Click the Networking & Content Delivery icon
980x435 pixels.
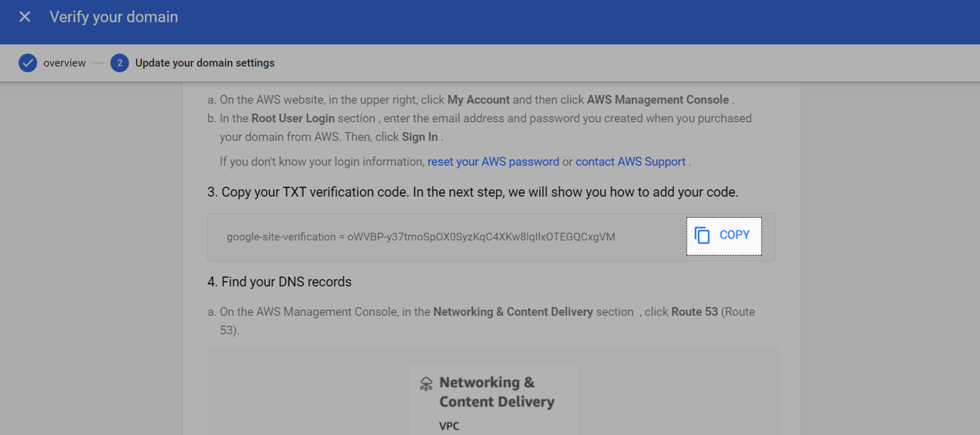[x=426, y=384]
